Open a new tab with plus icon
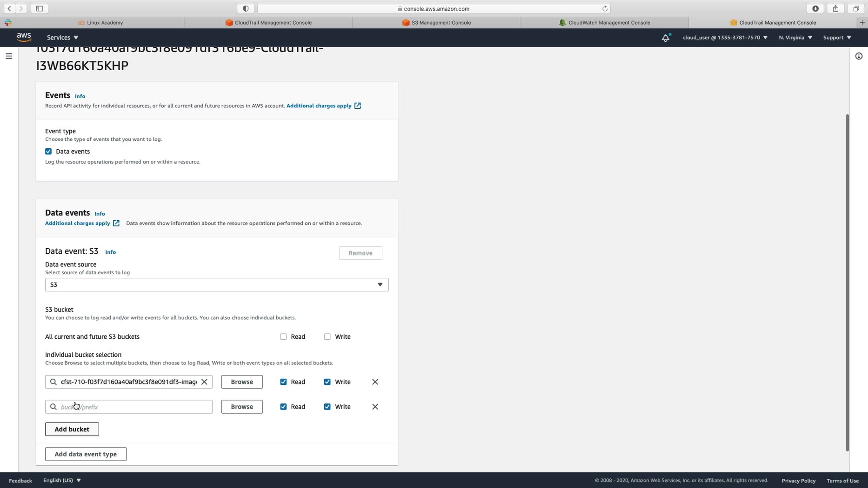868x488 pixels. [x=862, y=22]
